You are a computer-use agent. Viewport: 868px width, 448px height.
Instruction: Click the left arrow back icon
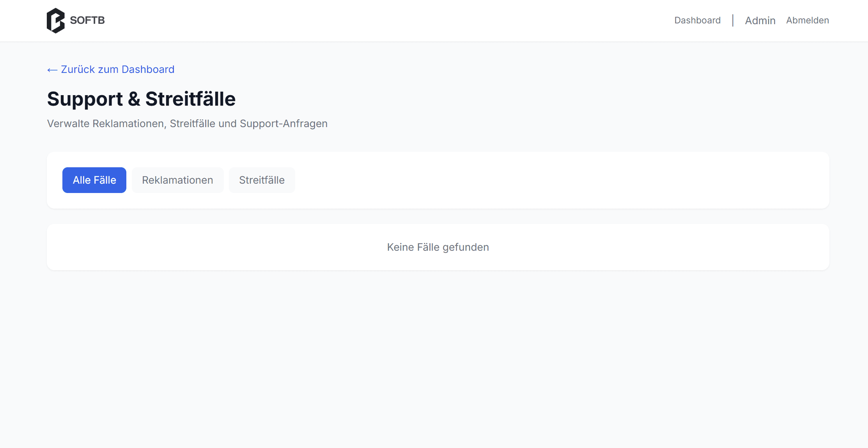click(52, 70)
